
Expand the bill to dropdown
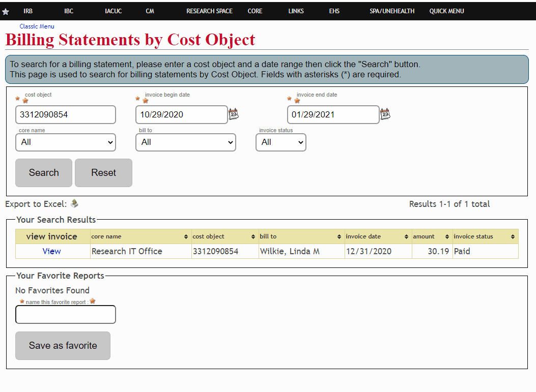click(186, 142)
